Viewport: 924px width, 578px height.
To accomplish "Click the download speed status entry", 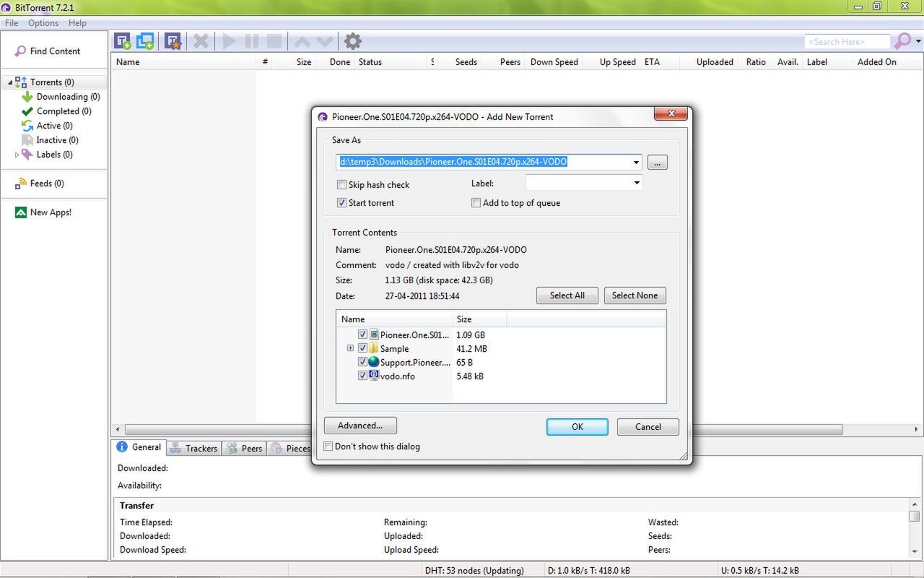I will (x=589, y=571).
